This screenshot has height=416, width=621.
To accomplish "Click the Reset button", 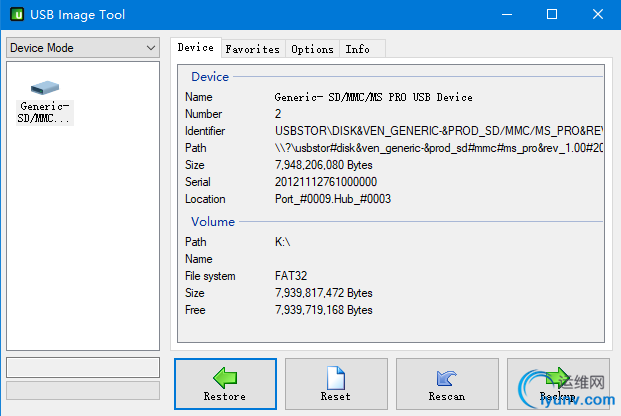I will [336, 384].
